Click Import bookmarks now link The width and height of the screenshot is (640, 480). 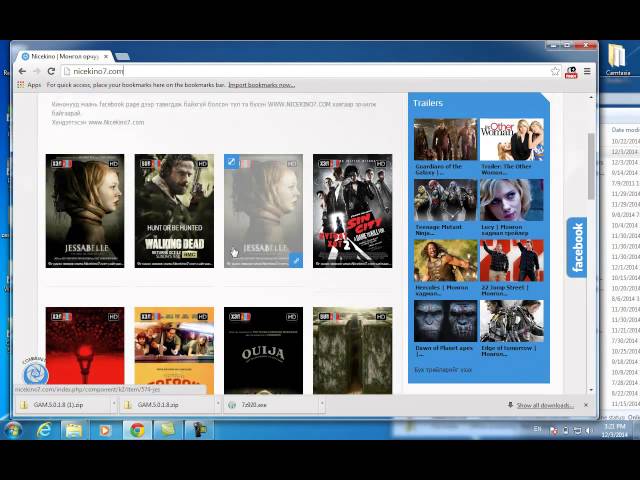261,85
